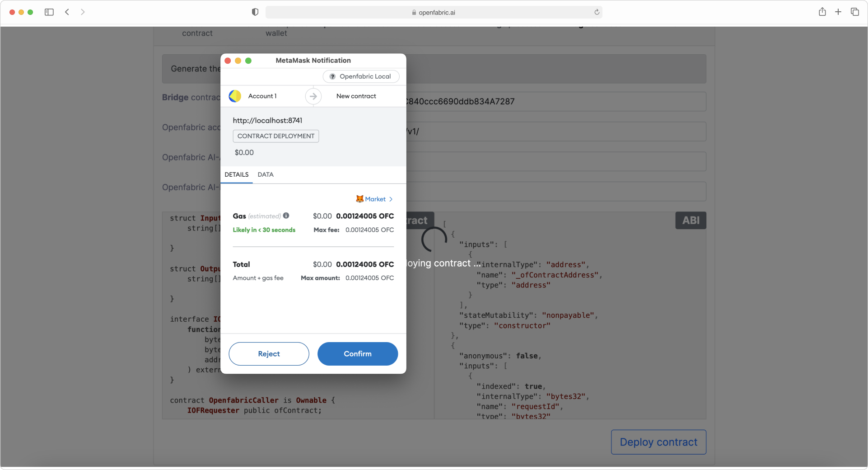Switch to the DATA tab
The image size is (868, 470).
[x=266, y=174]
